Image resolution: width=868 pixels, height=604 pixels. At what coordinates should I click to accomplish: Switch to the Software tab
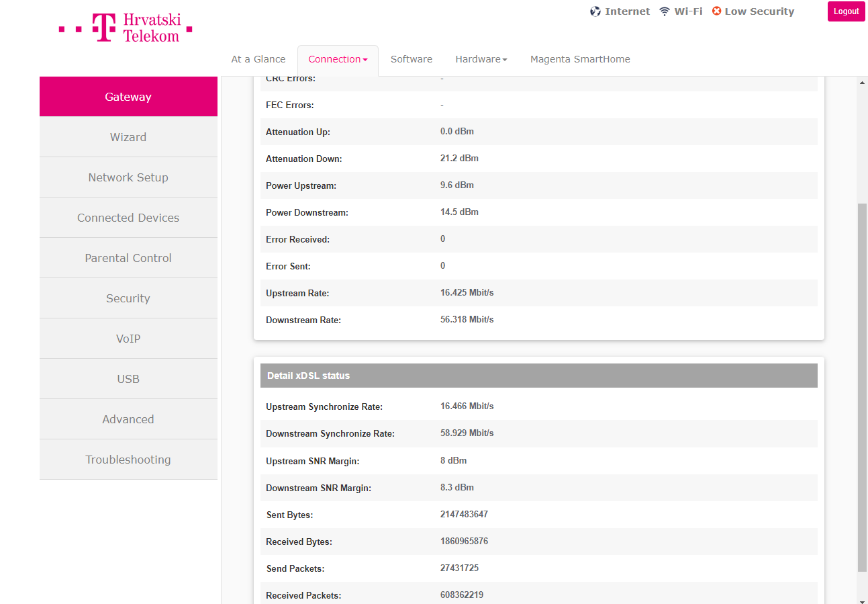(412, 59)
